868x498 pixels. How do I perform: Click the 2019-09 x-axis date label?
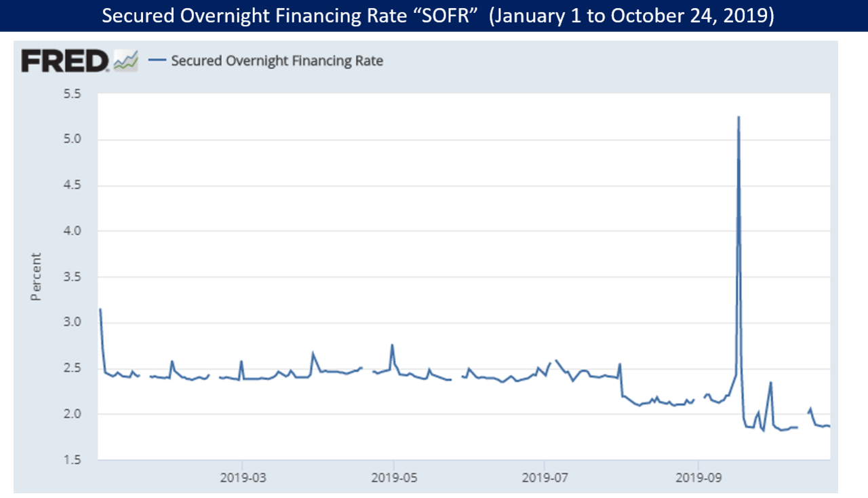698,476
